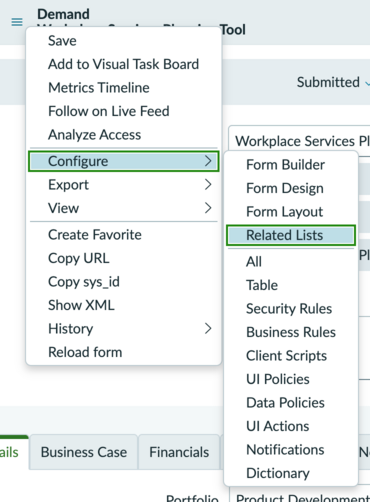Open Related Lists configuration
The height and width of the screenshot is (502, 370).
coord(291,235)
